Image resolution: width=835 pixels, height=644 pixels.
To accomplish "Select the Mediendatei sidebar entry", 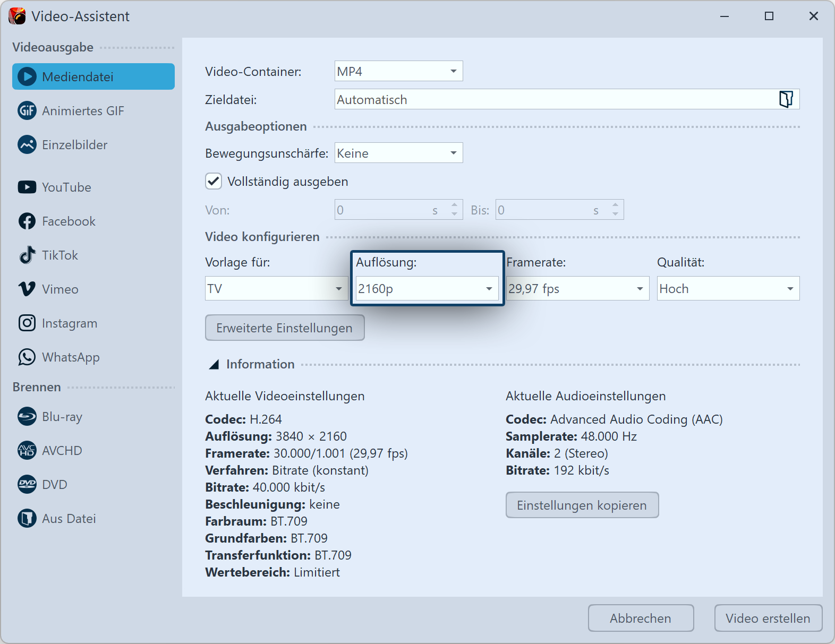I will tap(93, 77).
